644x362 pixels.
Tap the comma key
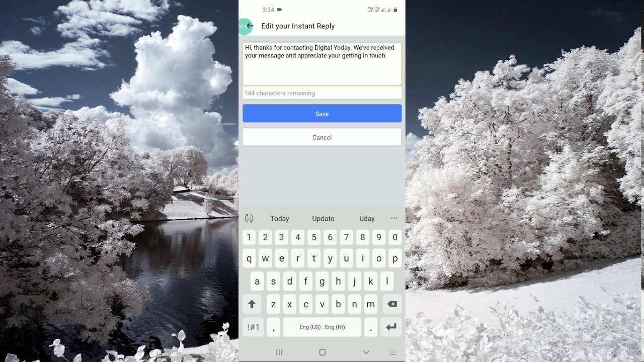point(273,327)
